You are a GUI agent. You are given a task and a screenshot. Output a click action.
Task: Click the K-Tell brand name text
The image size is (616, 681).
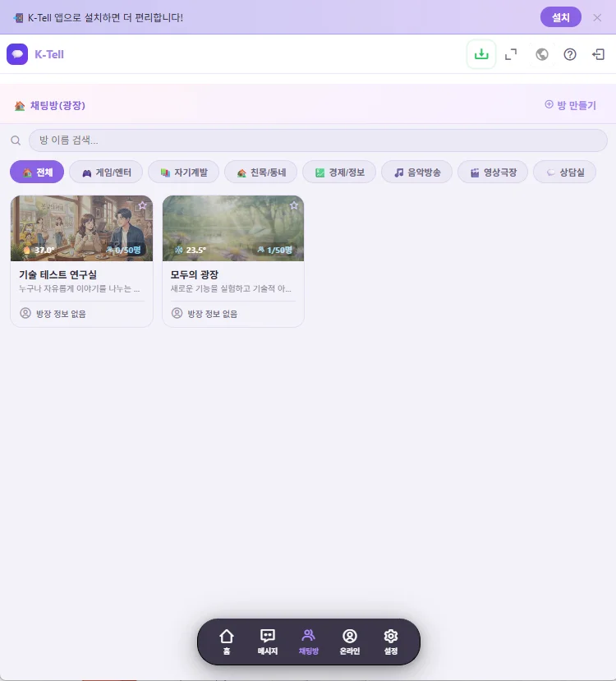[x=49, y=54]
